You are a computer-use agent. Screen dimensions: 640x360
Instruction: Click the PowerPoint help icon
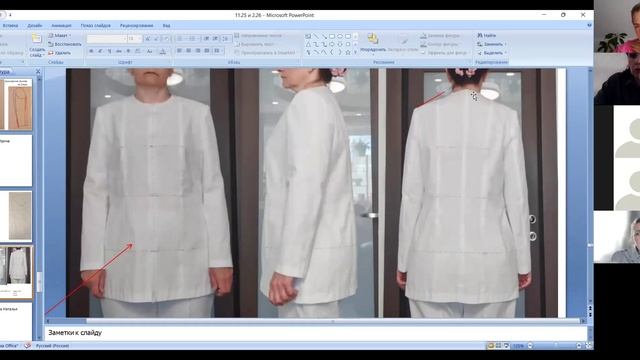click(x=589, y=25)
